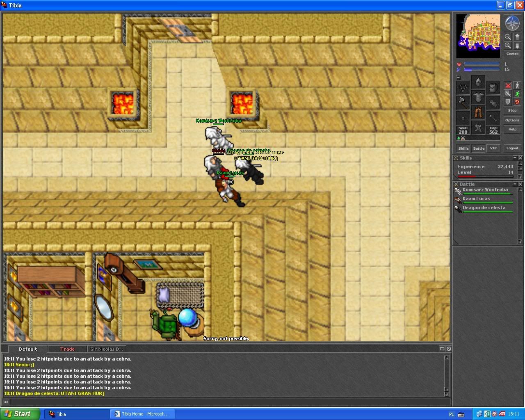Click the Soul points display
Viewport: 525px width, 420px height.
click(463, 130)
